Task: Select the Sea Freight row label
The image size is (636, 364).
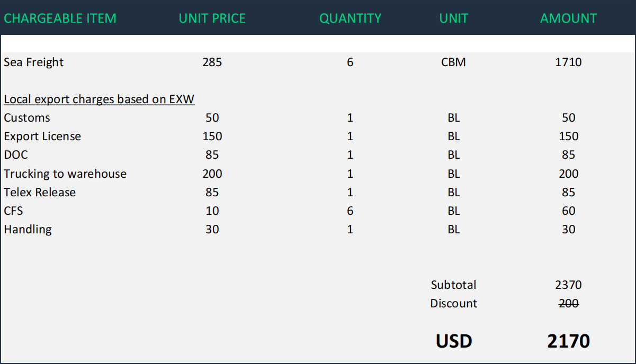Action: click(34, 62)
